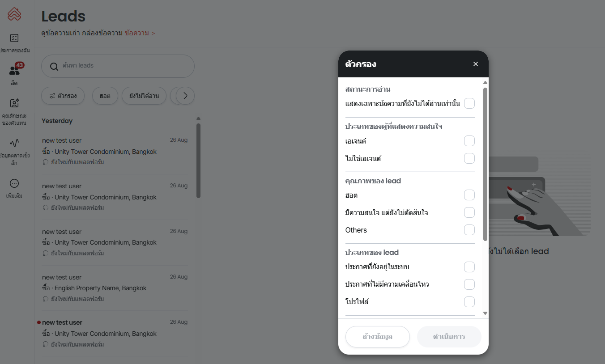This screenshot has width=605, height=364.
Task: Open the agent profile icon in sidebar
Action: (x=14, y=103)
